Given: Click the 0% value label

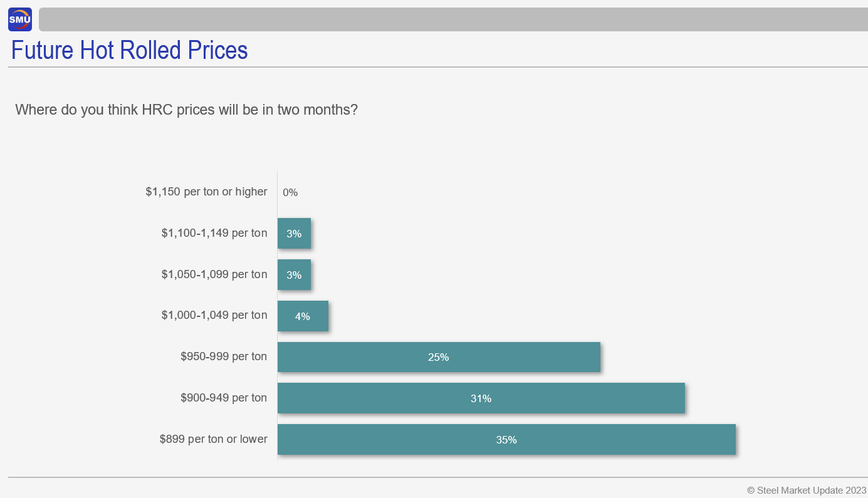Looking at the screenshot, I should (290, 192).
